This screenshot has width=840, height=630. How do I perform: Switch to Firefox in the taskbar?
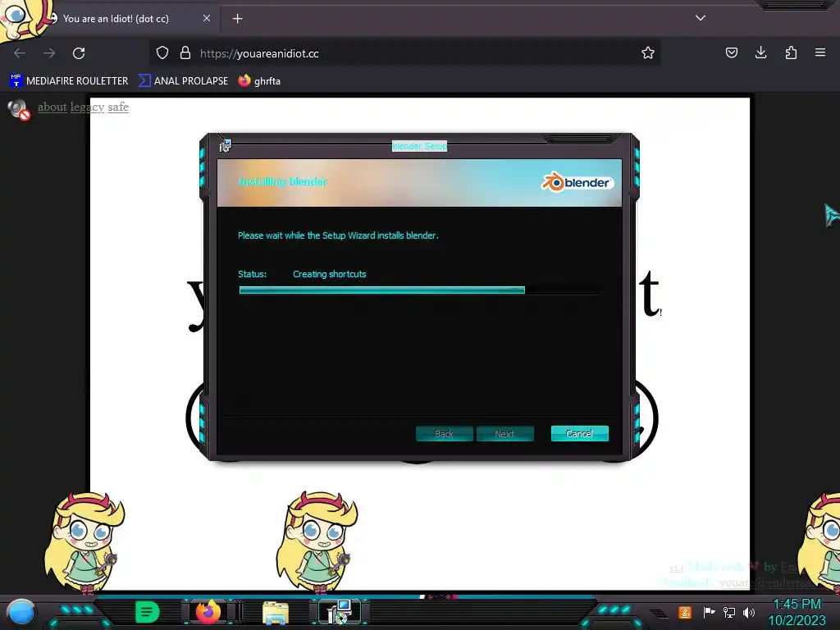click(208, 612)
